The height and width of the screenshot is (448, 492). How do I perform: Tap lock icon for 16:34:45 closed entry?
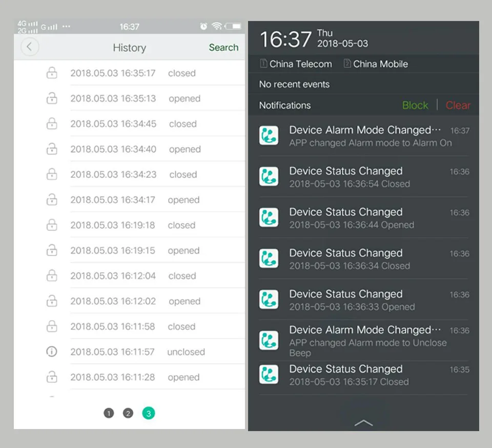point(52,123)
